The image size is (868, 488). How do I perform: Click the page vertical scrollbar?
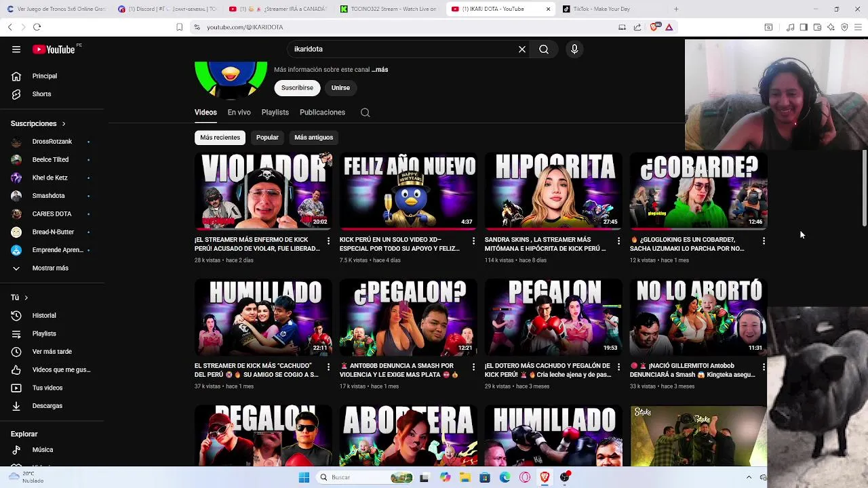point(864,188)
